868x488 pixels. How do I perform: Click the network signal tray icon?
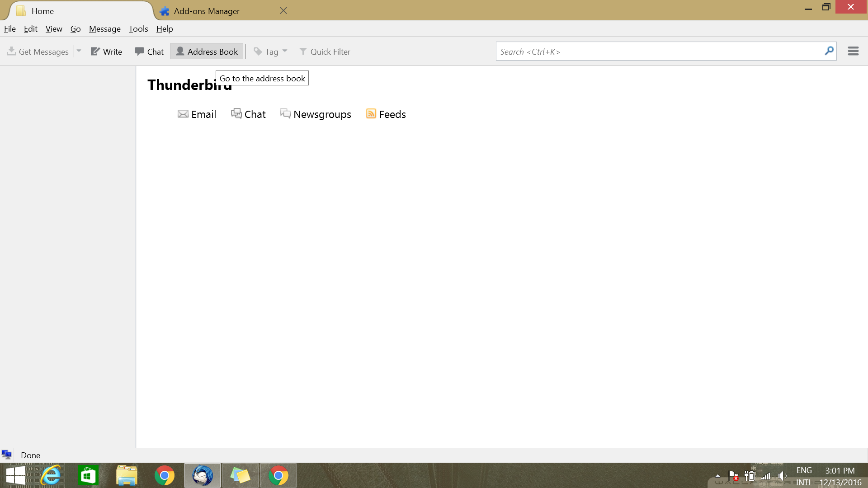765,476
